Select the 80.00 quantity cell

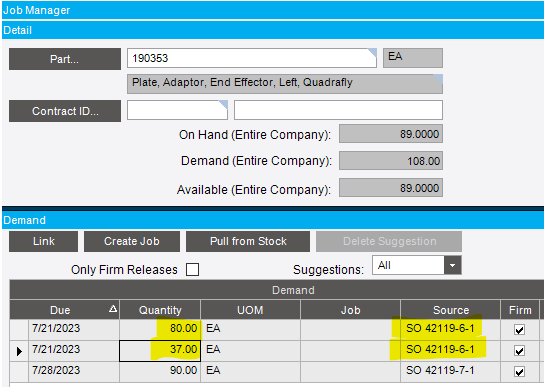(160, 329)
